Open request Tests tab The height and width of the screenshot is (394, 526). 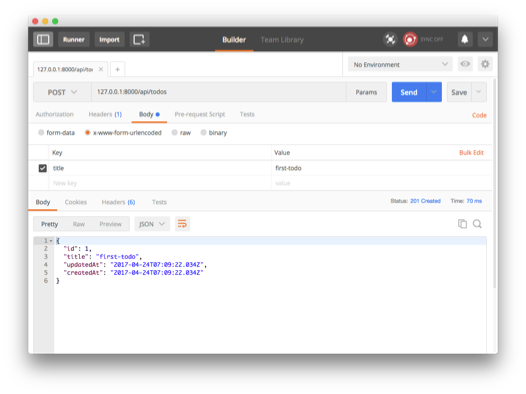[247, 114]
